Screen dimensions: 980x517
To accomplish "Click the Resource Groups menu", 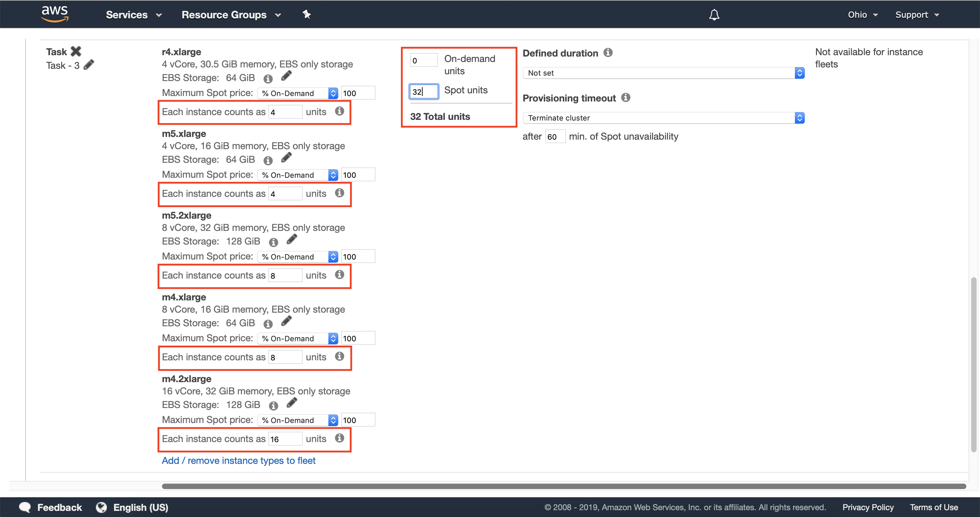I will (231, 14).
